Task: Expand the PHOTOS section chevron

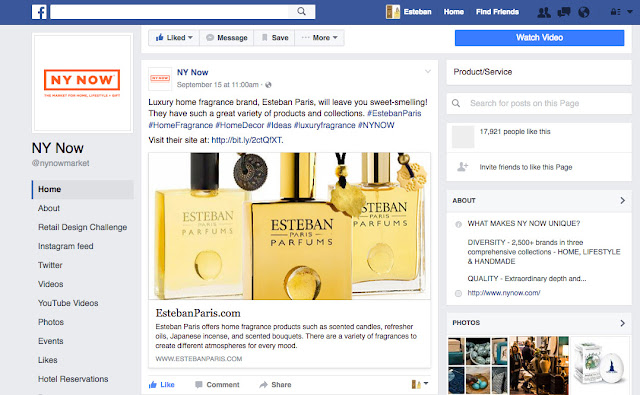Action: (622, 323)
